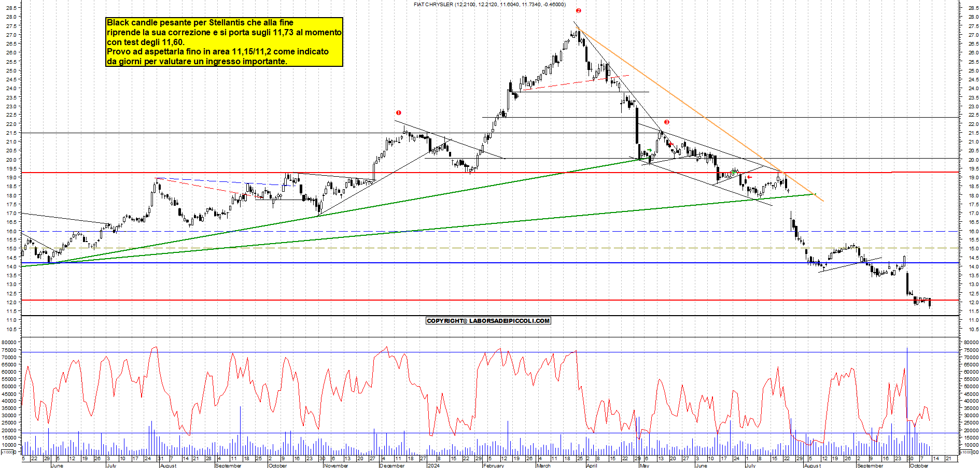Click the April label on the time axis
Viewport: 980px width, 468px height.
coord(592,465)
